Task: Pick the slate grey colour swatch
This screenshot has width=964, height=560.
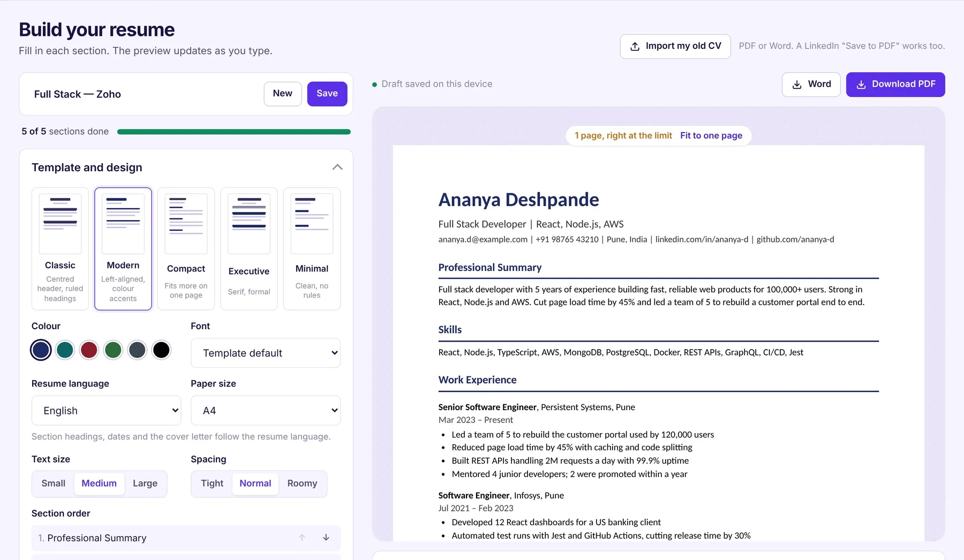Action: click(x=137, y=350)
